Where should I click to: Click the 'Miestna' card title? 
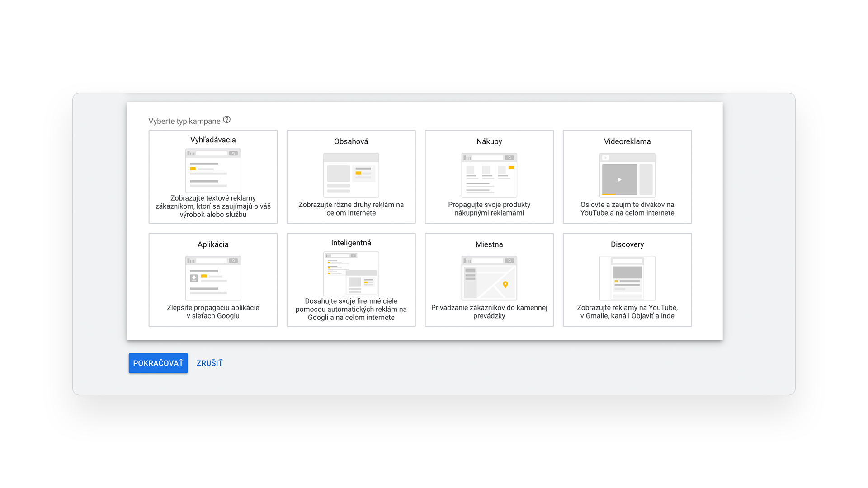click(489, 244)
